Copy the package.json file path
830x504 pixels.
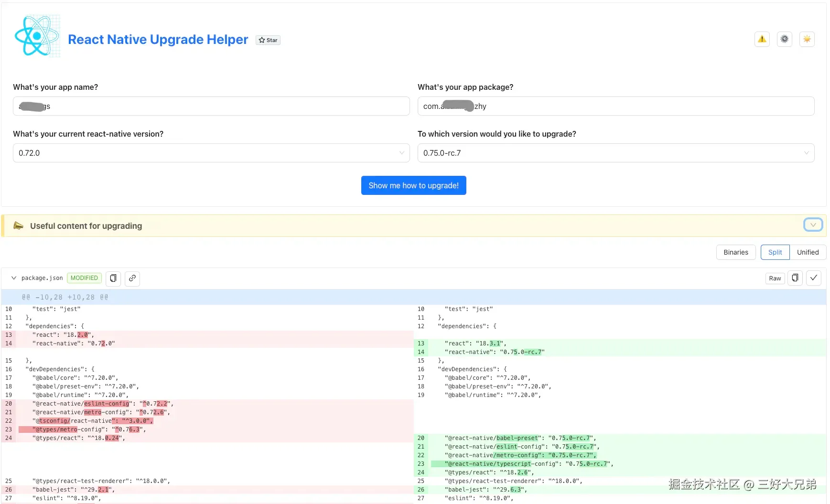[113, 278]
